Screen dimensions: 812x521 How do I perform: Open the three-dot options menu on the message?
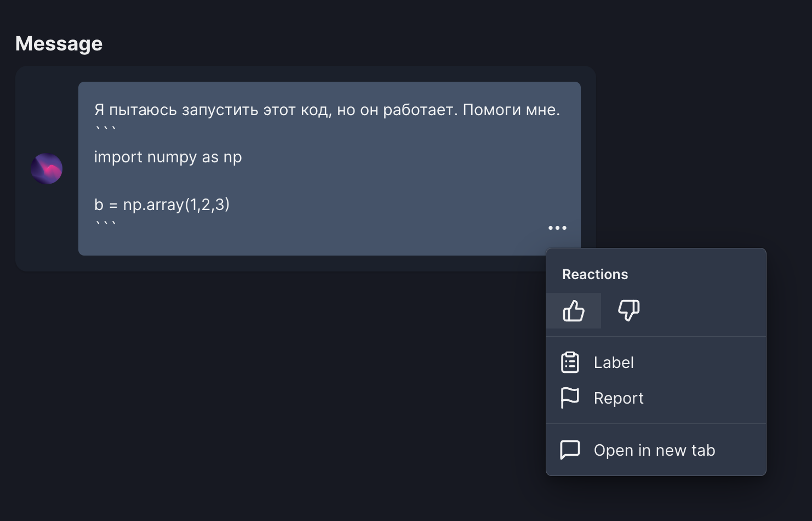pyautogui.click(x=557, y=228)
